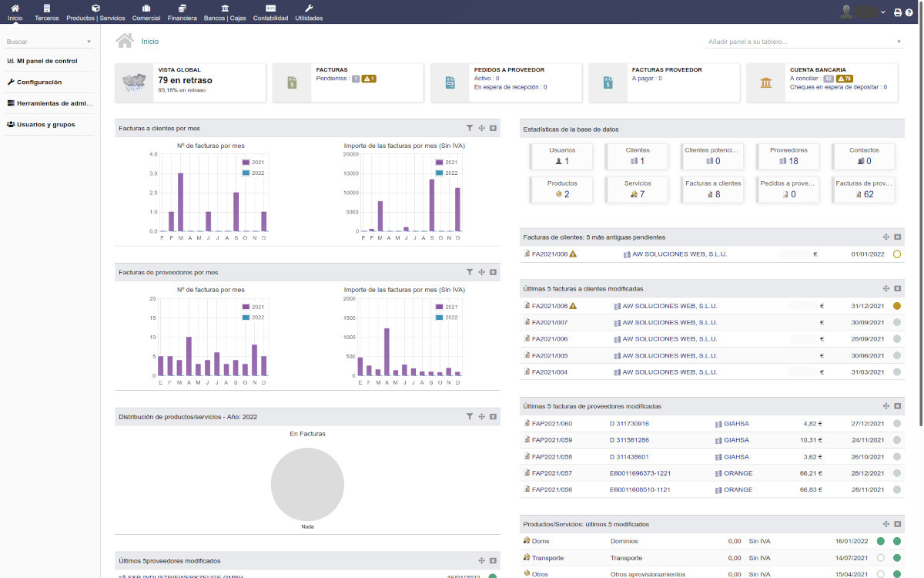Image resolution: width=924 pixels, height=578 pixels.
Task: Toggle 2021 legend in Nº facturas clientes chart
Action: 253,162
